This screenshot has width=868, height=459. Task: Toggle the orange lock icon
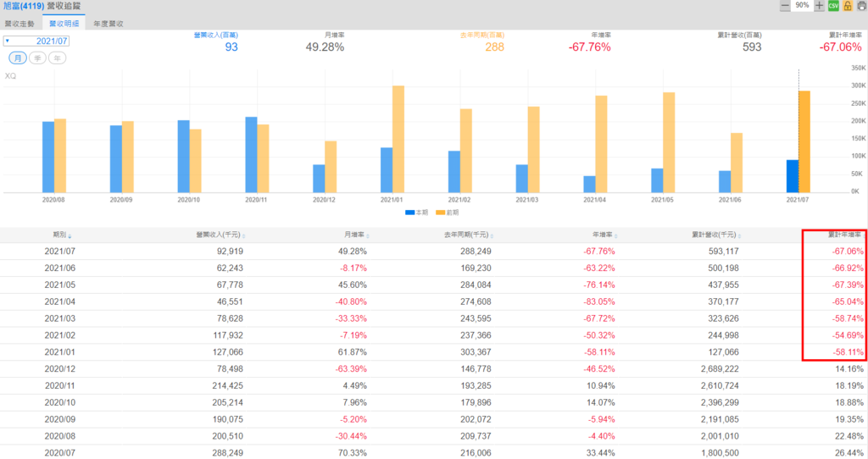point(848,6)
